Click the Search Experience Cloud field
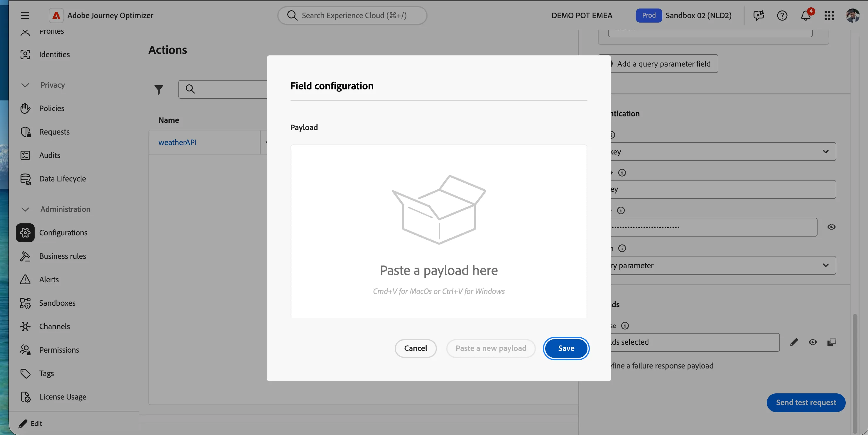The width and height of the screenshot is (868, 435). coord(352,16)
